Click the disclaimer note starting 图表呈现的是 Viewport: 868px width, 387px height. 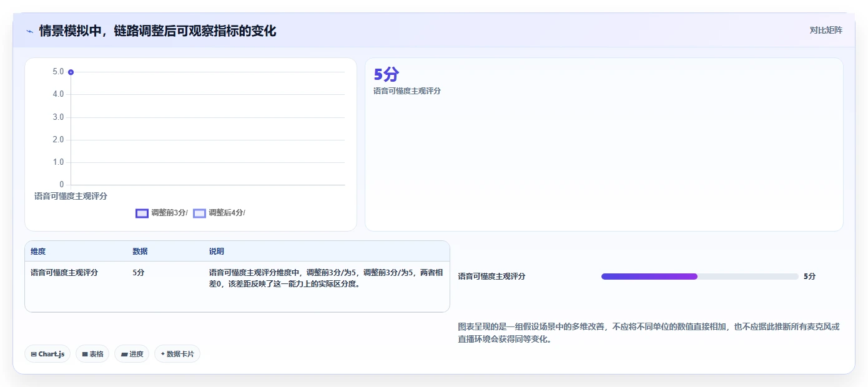(x=649, y=333)
